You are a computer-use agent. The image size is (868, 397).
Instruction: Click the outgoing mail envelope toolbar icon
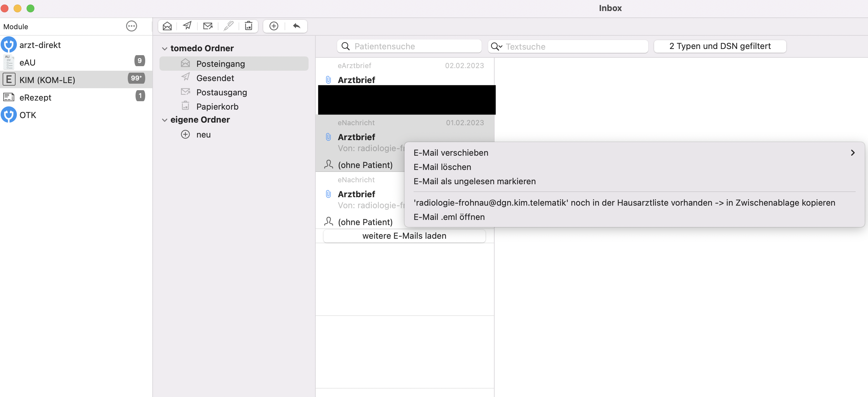coord(208,26)
